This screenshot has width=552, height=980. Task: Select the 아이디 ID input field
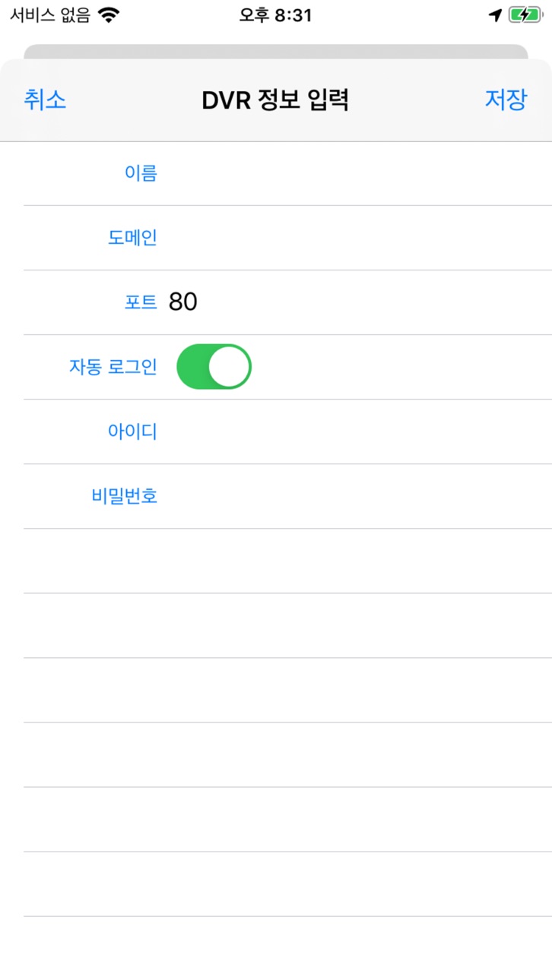[356, 432]
